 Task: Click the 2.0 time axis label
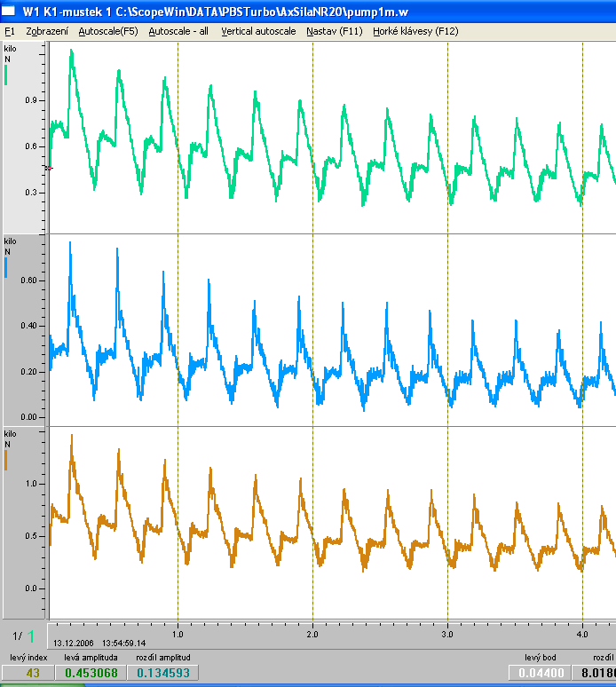coord(312,634)
